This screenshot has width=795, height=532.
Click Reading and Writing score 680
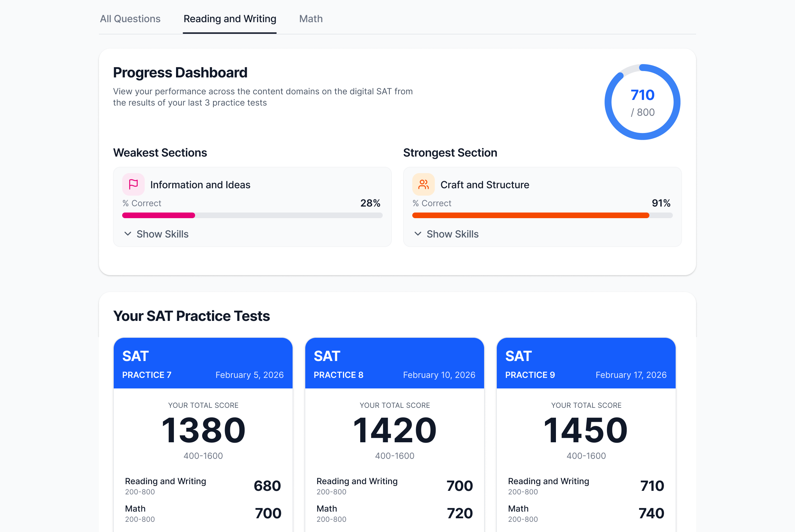267,486
